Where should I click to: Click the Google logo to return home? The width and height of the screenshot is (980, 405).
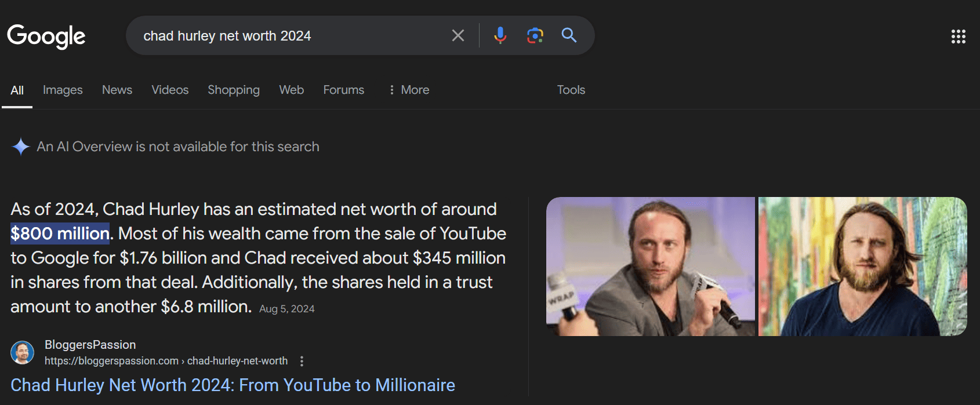[x=46, y=36]
